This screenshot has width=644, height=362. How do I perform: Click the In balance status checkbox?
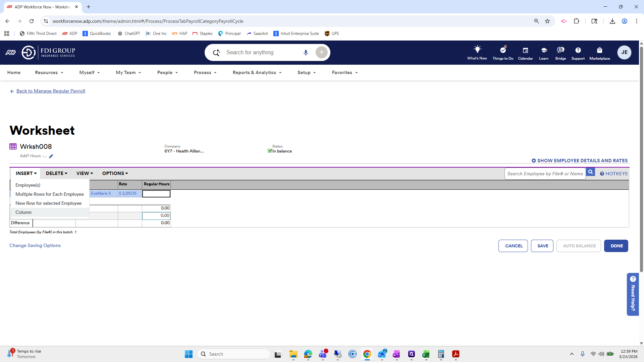(x=270, y=151)
